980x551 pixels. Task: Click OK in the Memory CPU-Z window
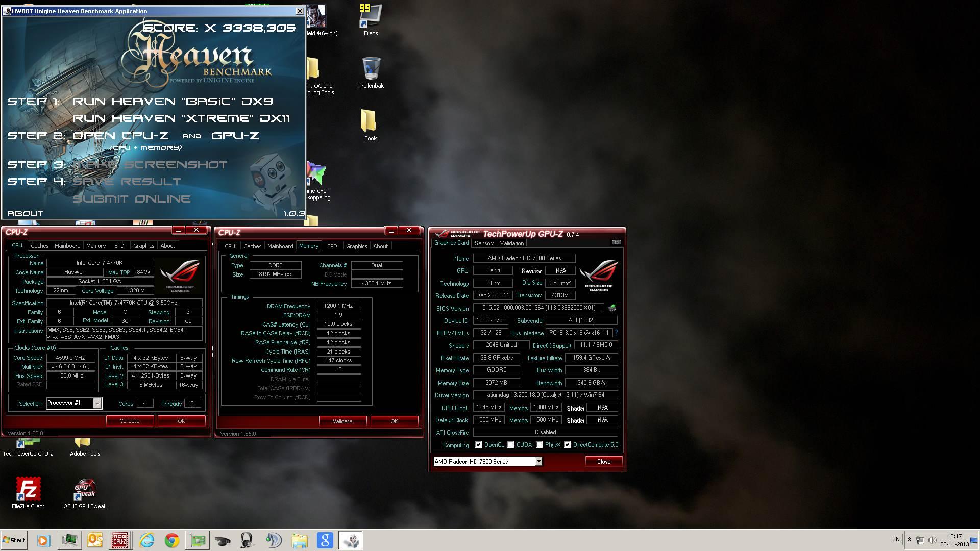click(394, 421)
